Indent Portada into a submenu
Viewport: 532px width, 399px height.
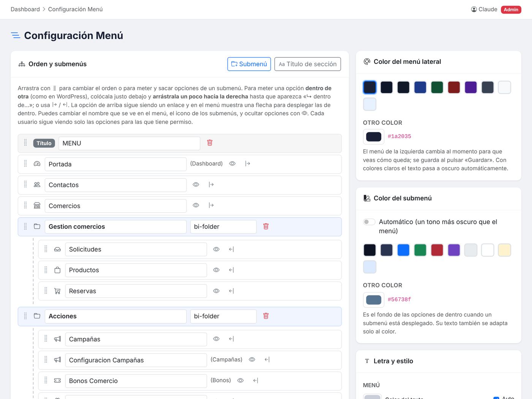point(248,164)
